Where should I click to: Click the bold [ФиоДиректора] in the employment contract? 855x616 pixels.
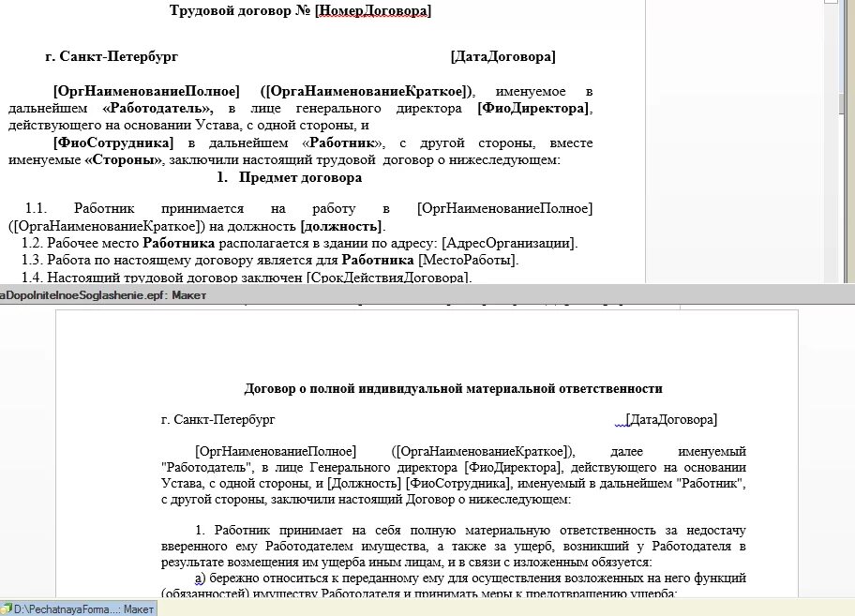tap(532, 108)
